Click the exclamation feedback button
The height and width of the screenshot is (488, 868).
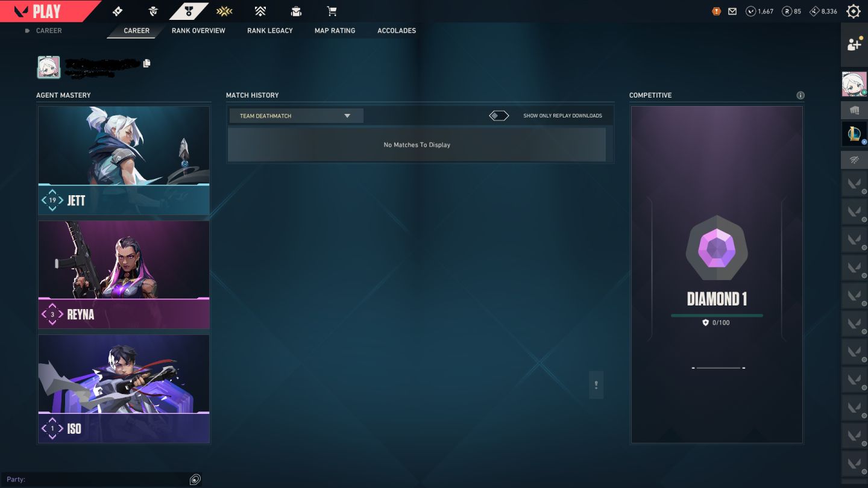596,384
